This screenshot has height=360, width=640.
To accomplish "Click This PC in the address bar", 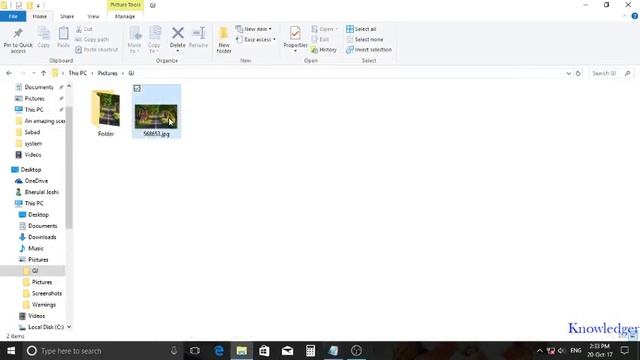I will coord(78,73).
